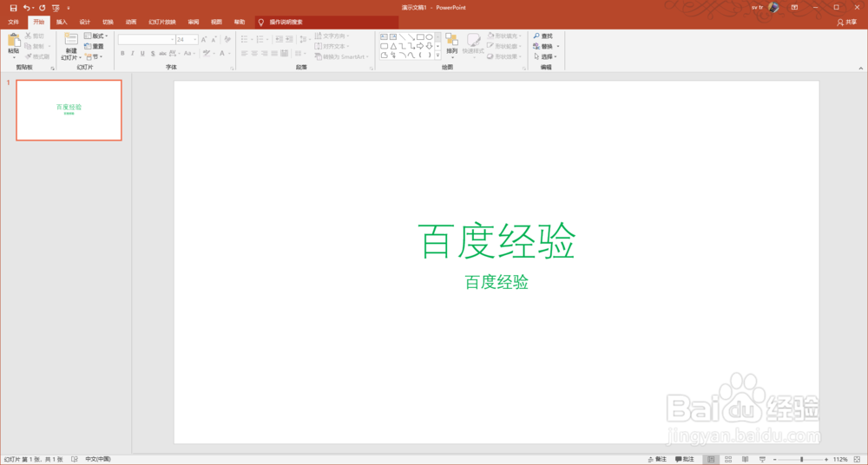Start slideshow from beginning in quick access toolbar

56,8
